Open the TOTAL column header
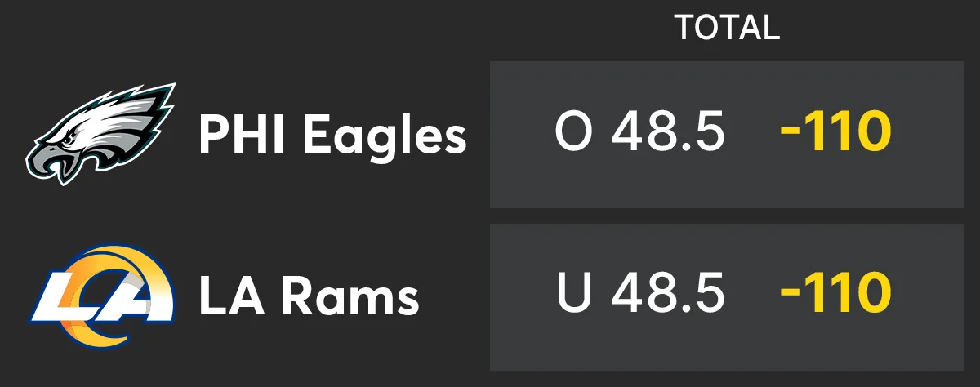 [x=727, y=29]
